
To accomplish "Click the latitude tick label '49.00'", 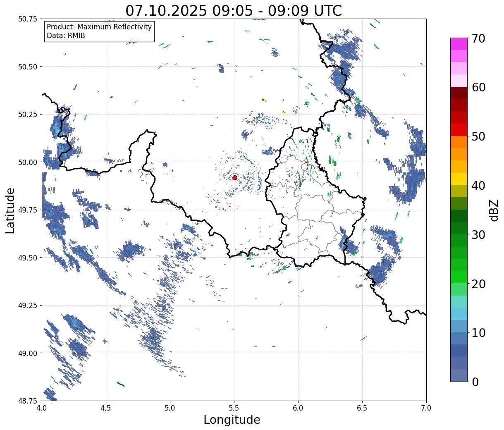I will (28, 353).
